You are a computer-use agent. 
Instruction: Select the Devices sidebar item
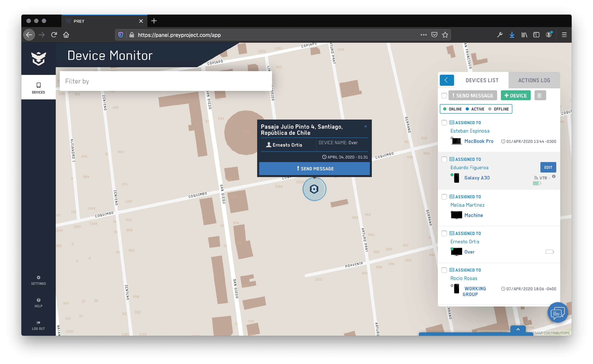[39, 88]
